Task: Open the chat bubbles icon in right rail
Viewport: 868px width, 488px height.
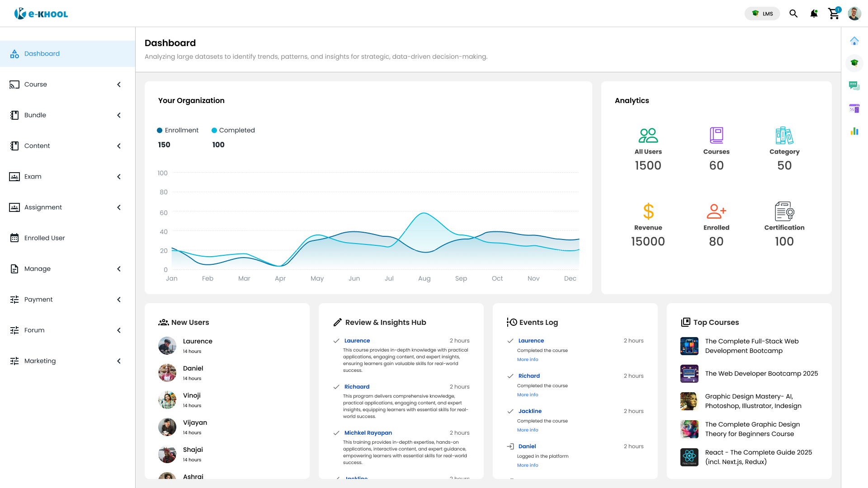Action: point(854,85)
